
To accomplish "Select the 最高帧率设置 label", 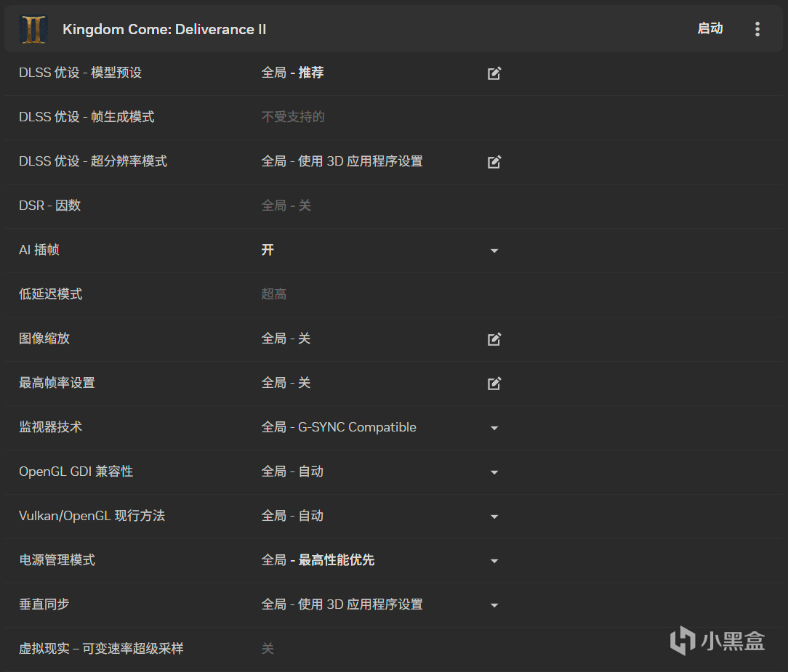I will point(57,383).
